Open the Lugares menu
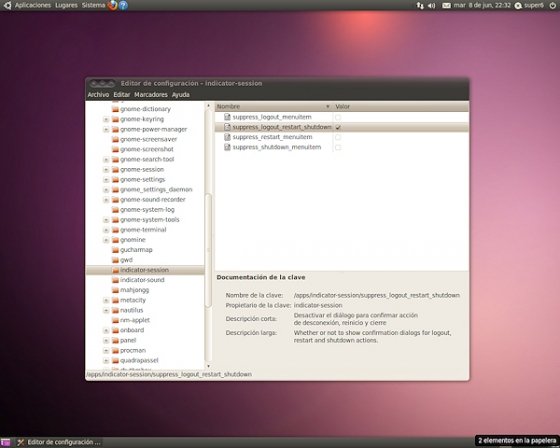 pyautogui.click(x=66, y=5)
